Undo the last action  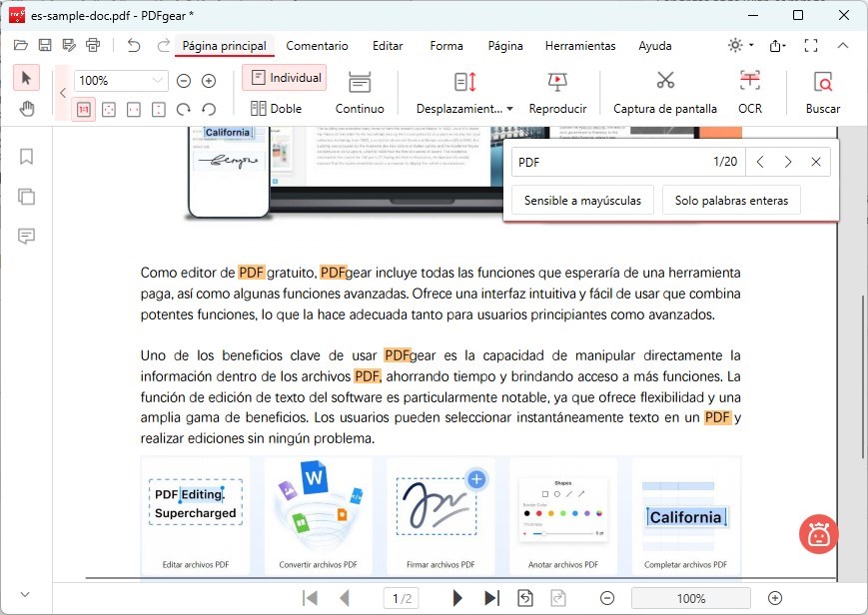pos(134,45)
